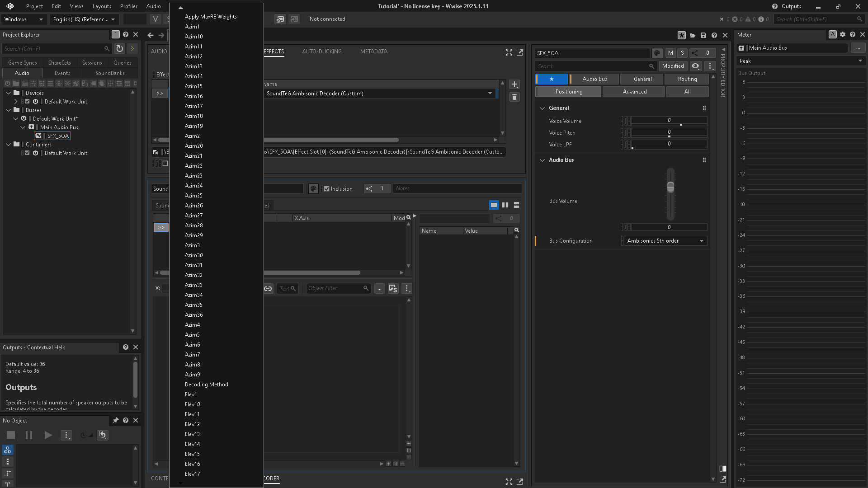Toggle Solo button for SFX_5OA
Screen dimensions: 868x488
tap(682, 53)
